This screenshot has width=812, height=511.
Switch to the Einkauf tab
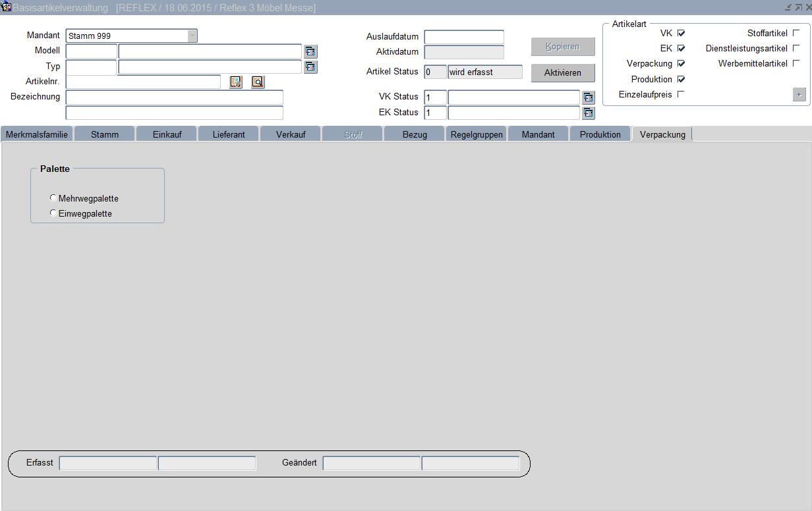point(167,134)
